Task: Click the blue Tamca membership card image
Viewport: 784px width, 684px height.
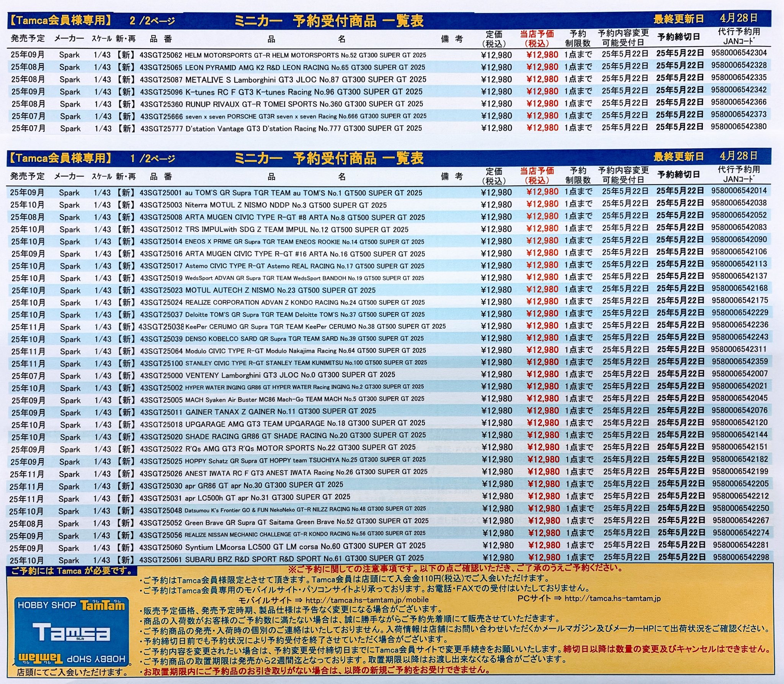Action: click(x=71, y=632)
